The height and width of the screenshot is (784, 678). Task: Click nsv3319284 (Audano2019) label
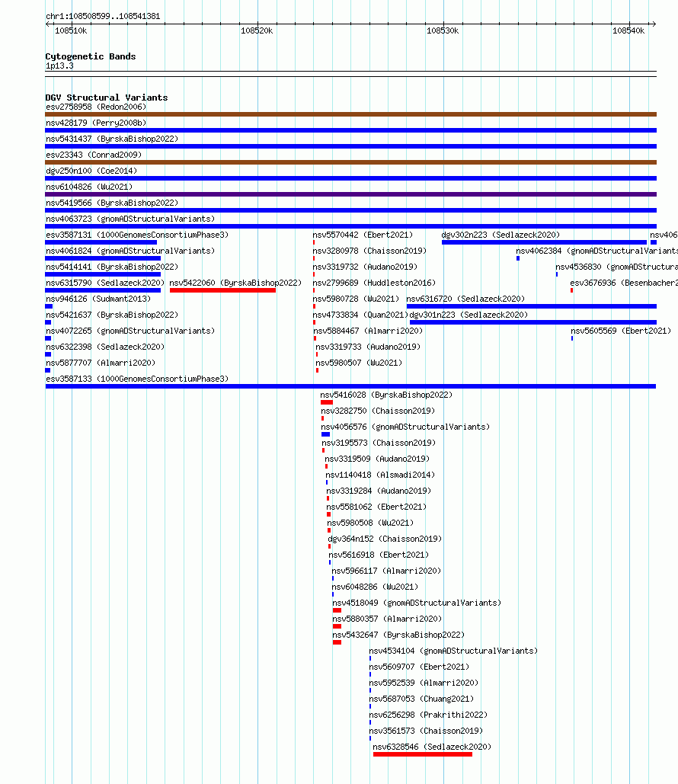379,491
